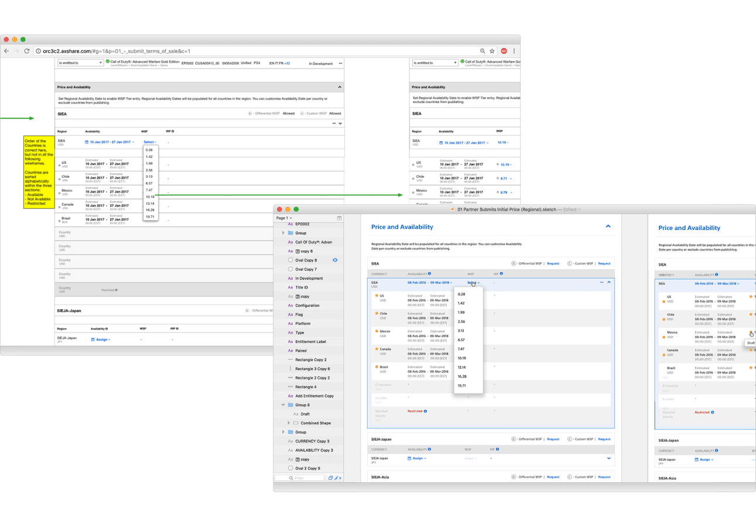Select the EP0002 layer in Sketch

point(302,224)
